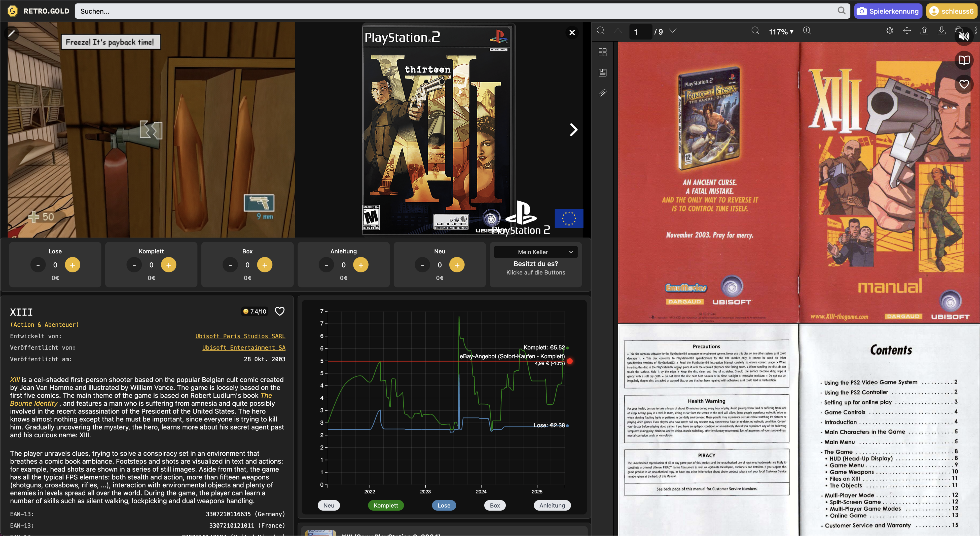Toggle the muted sound button
The width and height of the screenshot is (980, 536).
(964, 36)
